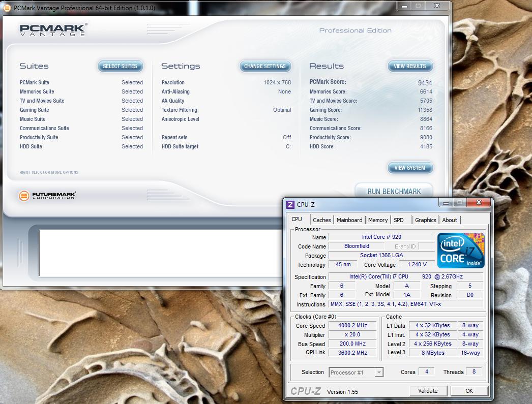Switch to the Caches tab

point(321,220)
